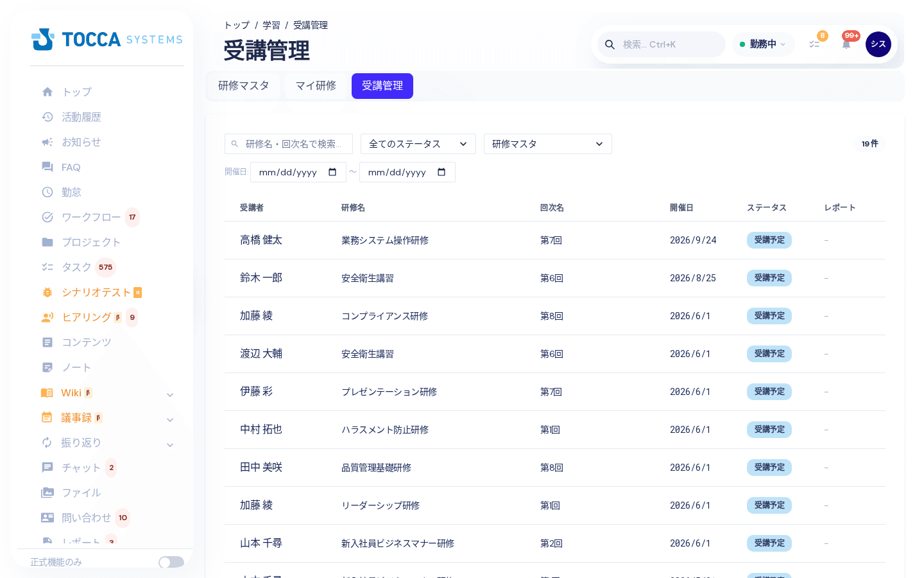Open チャット message icon
The width and height of the screenshot is (924, 578).
(47, 468)
